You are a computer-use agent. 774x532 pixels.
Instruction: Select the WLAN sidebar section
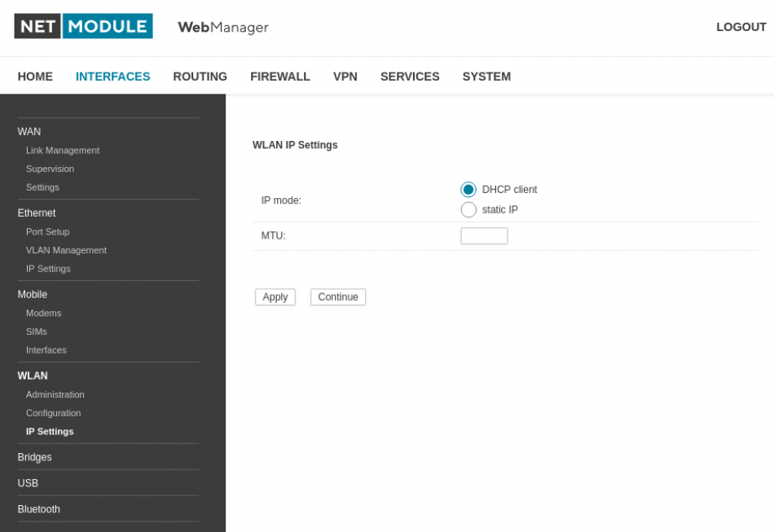tap(33, 376)
